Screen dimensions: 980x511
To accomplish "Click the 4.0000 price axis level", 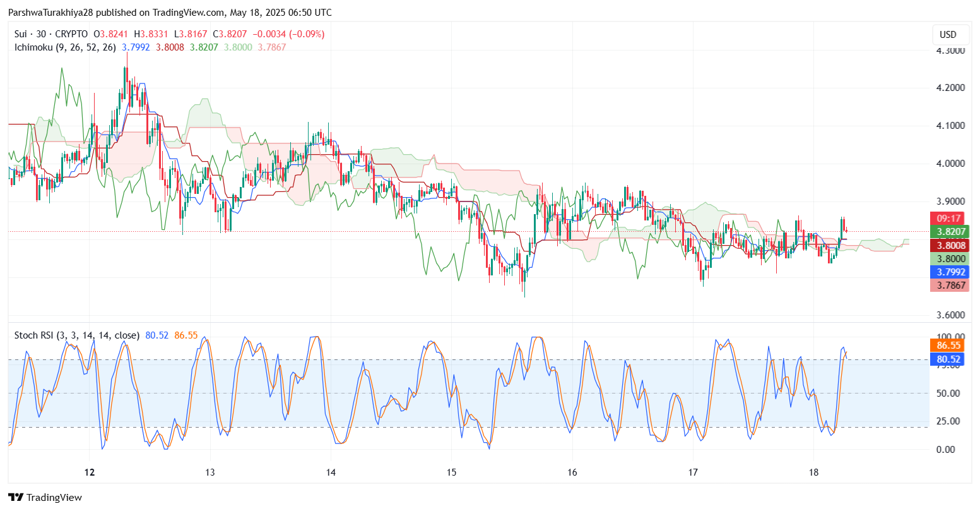I will point(950,164).
